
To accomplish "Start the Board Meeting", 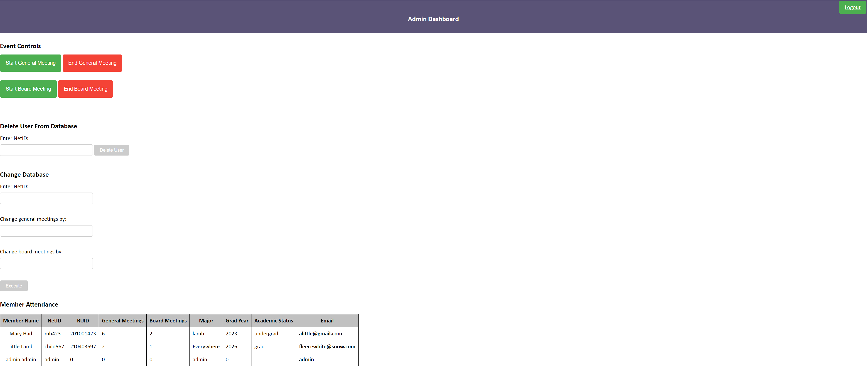I will coord(28,89).
